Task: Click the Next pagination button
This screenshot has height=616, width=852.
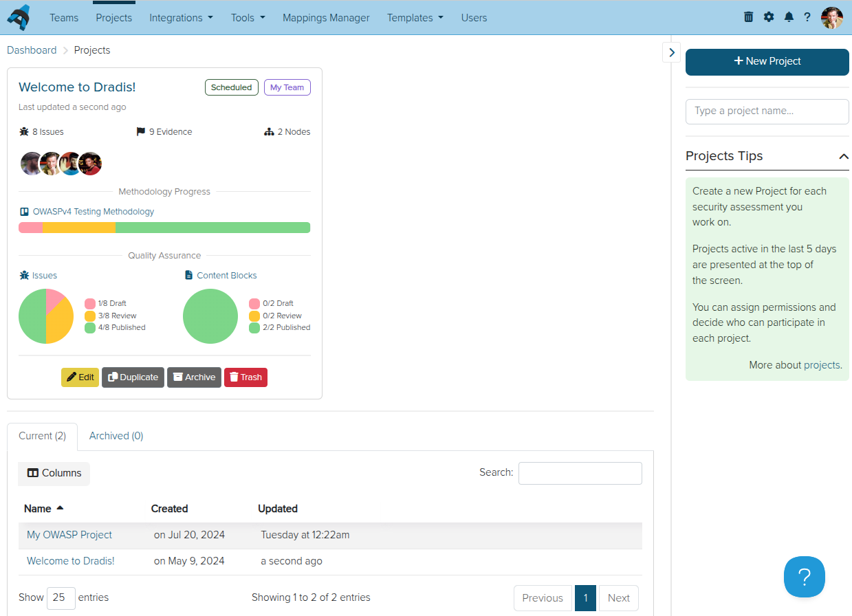Action: point(619,598)
